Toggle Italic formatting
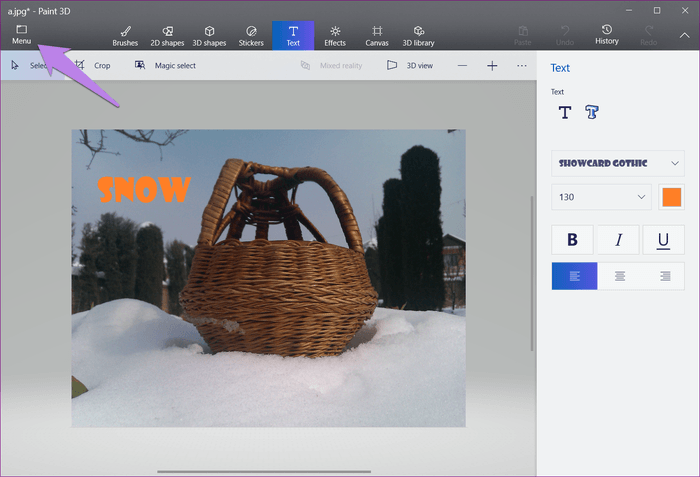 [618, 240]
